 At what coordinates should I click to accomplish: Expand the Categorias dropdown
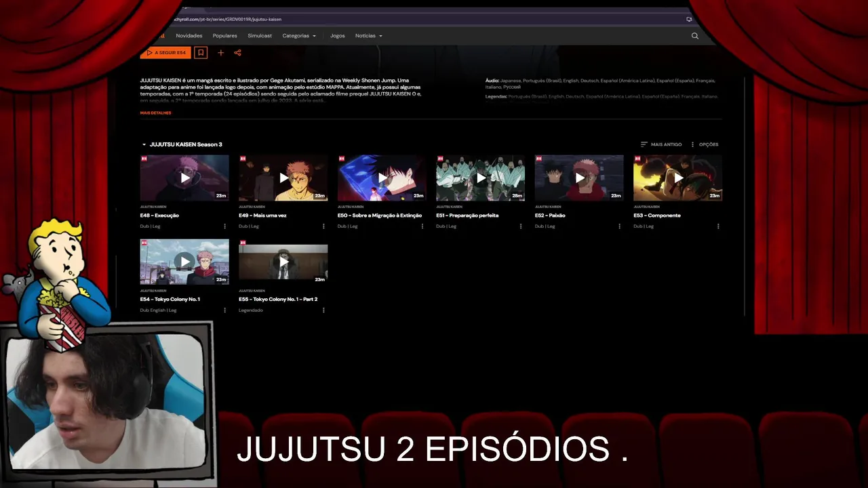point(299,36)
